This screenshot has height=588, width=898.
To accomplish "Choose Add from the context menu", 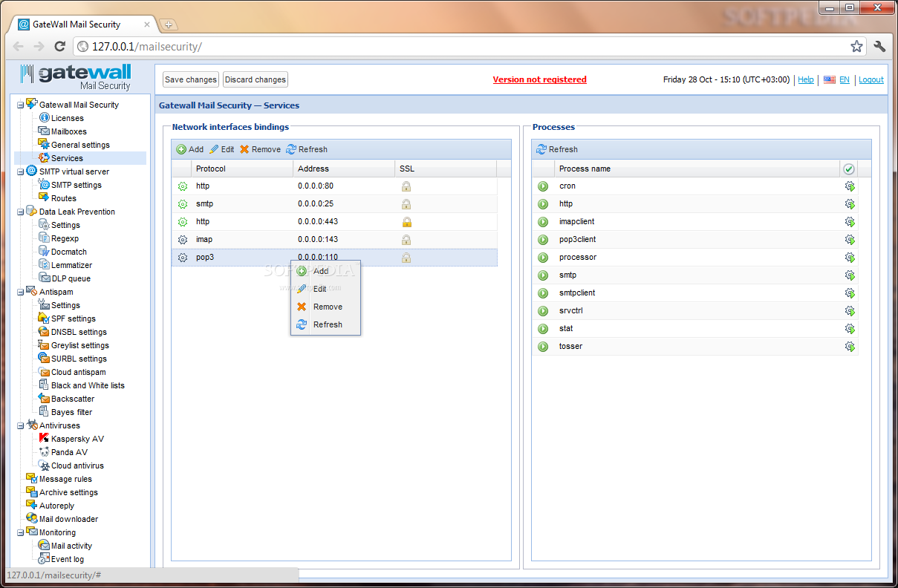I will pyautogui.click(x=325, y=271).
